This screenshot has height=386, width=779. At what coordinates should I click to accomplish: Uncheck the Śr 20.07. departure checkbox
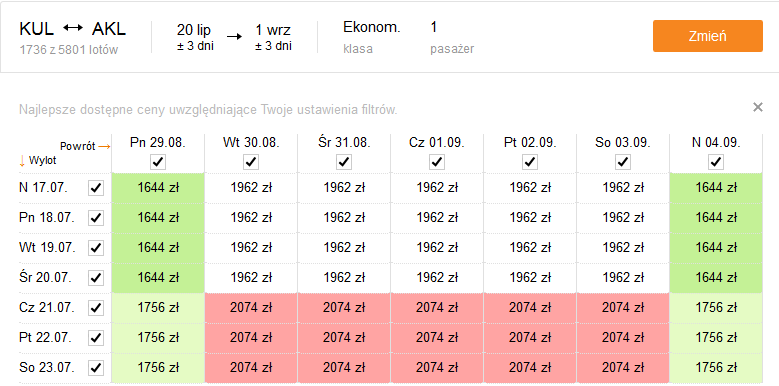[x=96, y=278]
